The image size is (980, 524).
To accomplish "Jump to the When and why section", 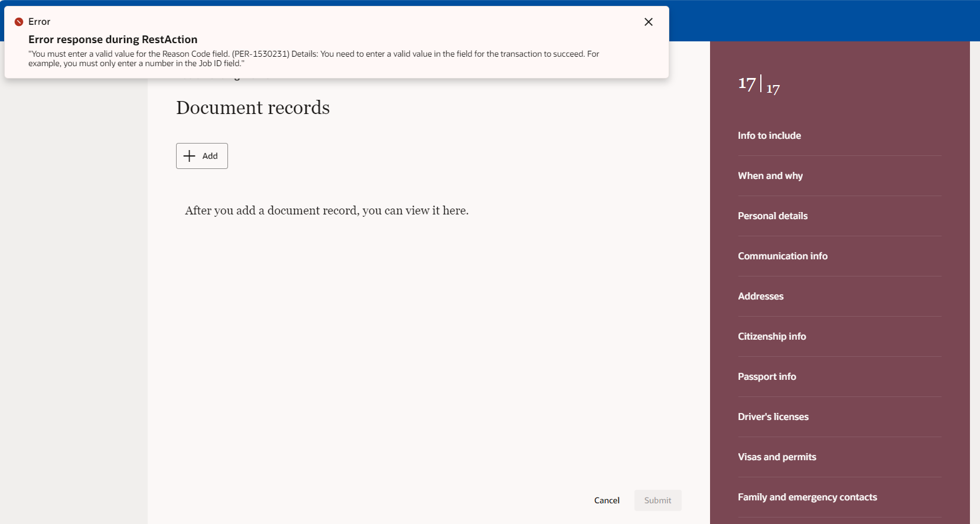I will [770, 175].
